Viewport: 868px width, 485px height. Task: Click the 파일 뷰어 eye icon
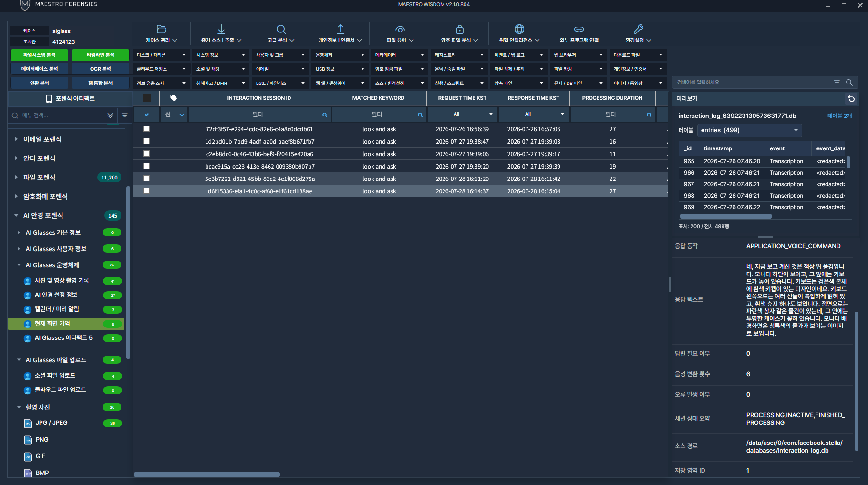point(400,29)
